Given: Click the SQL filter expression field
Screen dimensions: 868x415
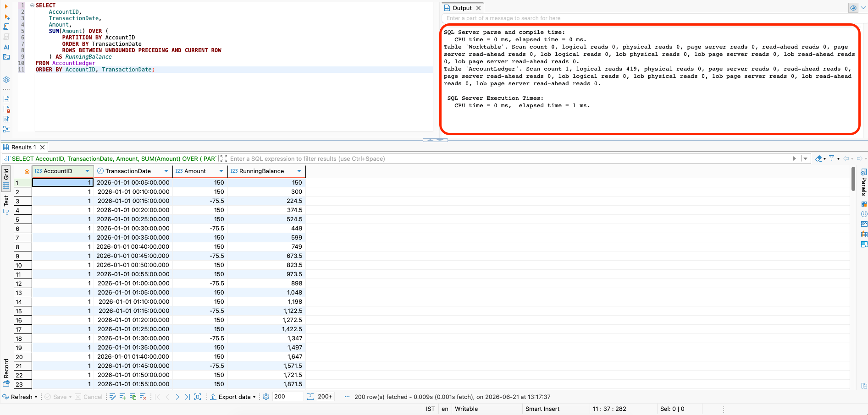Looking at the screenshot, I should [x=509, y=158].
